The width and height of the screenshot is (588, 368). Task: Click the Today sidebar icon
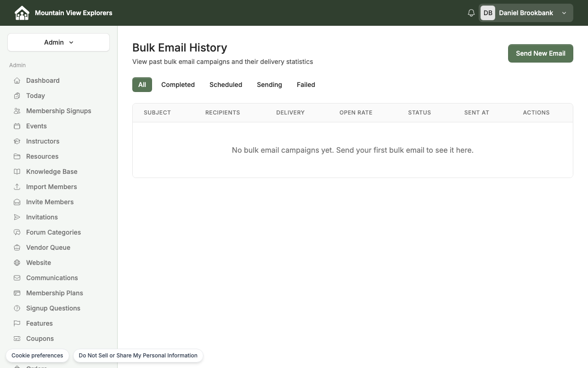pyautogui.click(x=17, y=96)
